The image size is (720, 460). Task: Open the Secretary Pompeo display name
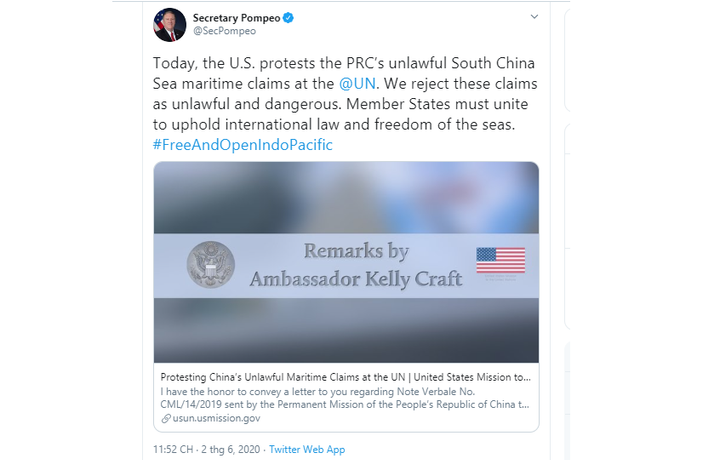(x=236, y=17)
